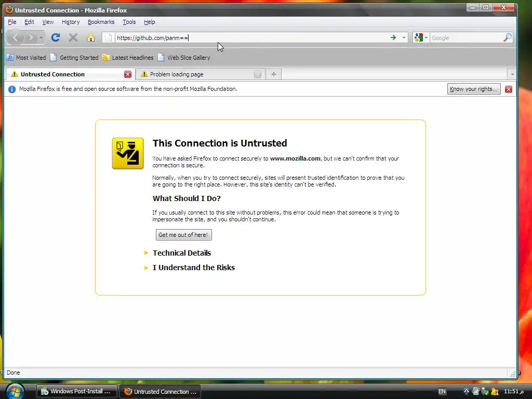Close the Firefox window
This screenshot has width=532, height=399.
[504, 7]
